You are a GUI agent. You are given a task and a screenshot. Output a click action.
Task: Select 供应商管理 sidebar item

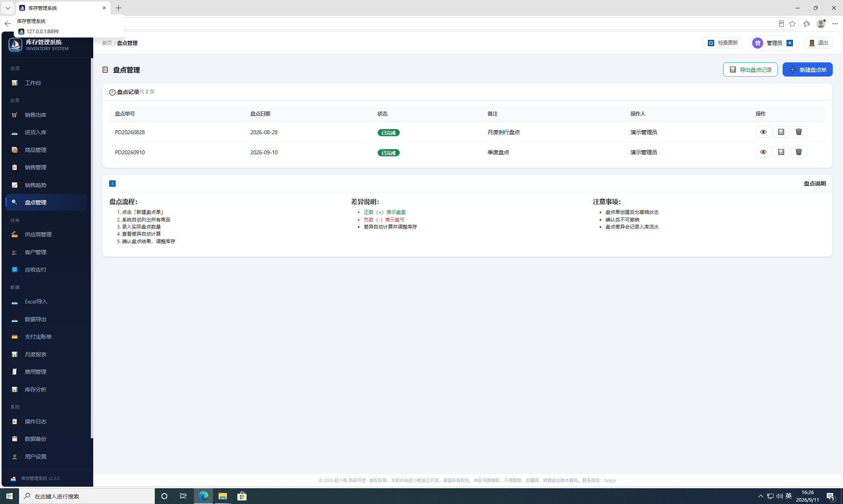46,234
